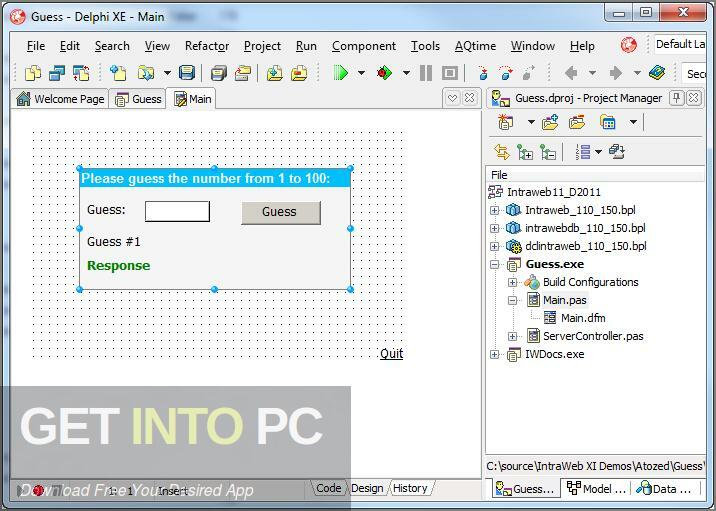Click the Guess button on the form

click(281, 212)
